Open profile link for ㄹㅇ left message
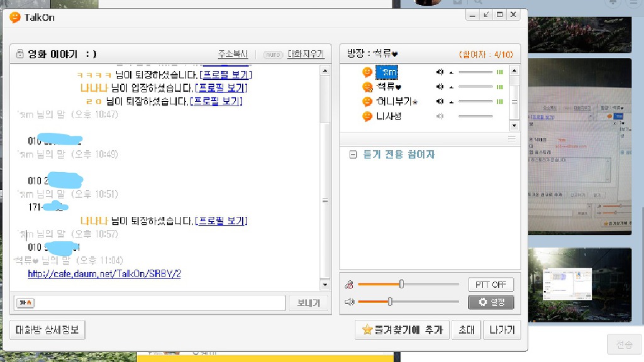 click(x=216, y=101)
